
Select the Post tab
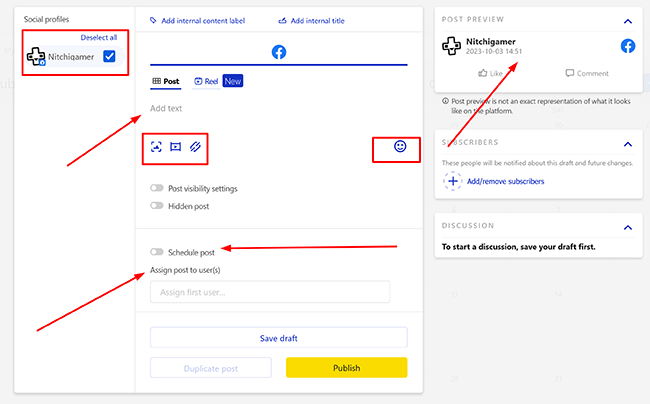coord(165,81)
